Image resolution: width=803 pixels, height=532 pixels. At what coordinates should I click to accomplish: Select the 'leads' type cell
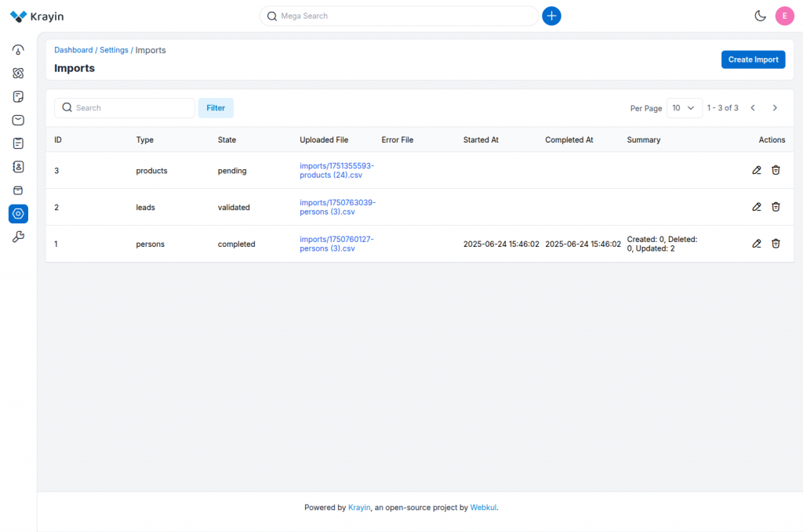pyautogui.click(x=145, y=207)
